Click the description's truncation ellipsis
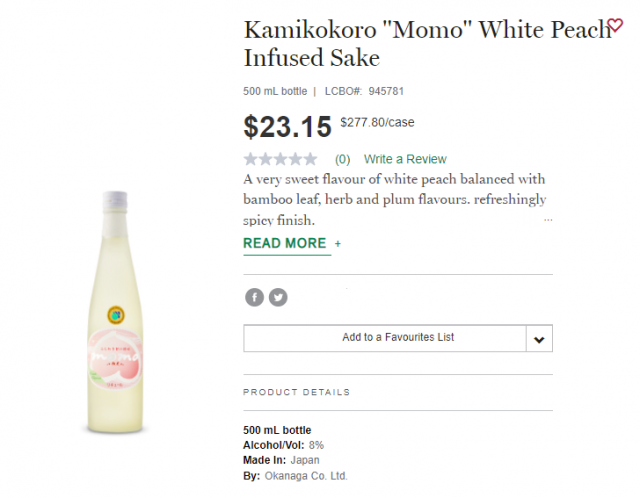 pyautogui.click(x=547, y=220)
